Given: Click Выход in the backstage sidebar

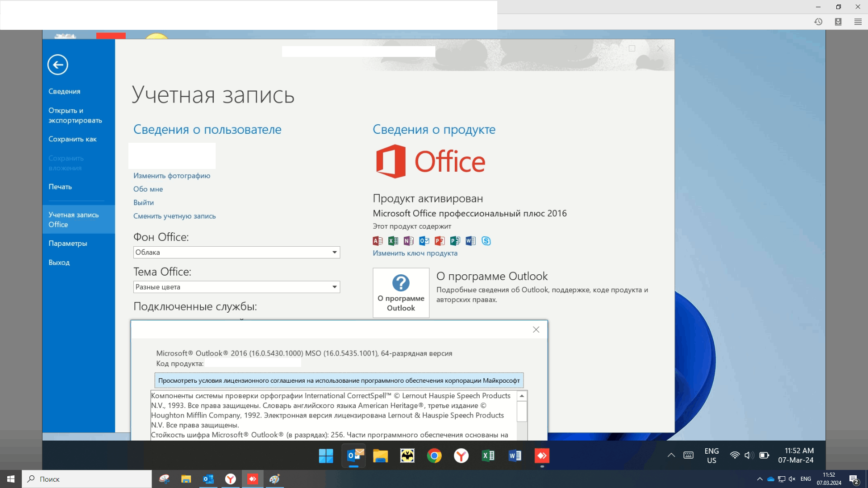Looking at the screenshot, I should coord(59,263).
